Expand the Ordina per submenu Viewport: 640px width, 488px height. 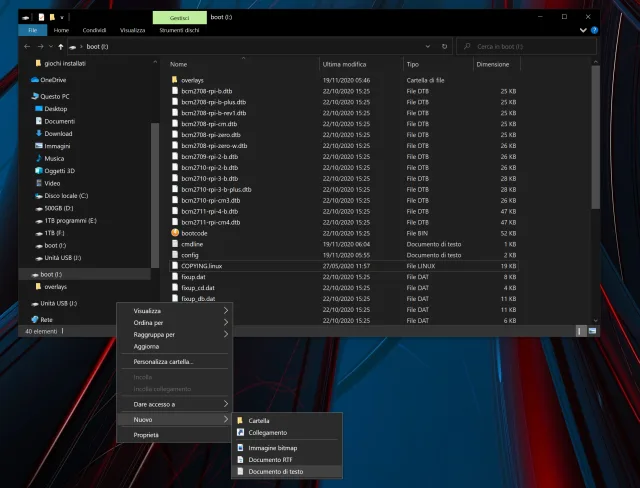pos(226,323)
